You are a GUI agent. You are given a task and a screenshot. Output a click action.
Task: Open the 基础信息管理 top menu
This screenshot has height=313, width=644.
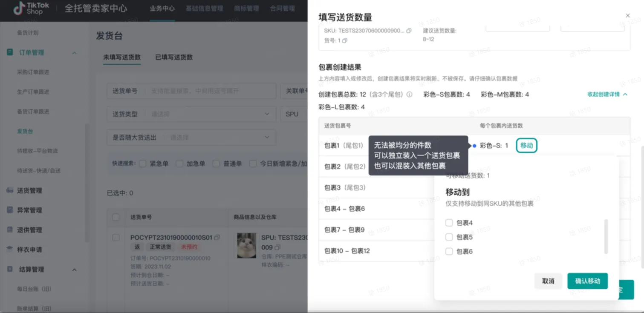tap(204, 9)
